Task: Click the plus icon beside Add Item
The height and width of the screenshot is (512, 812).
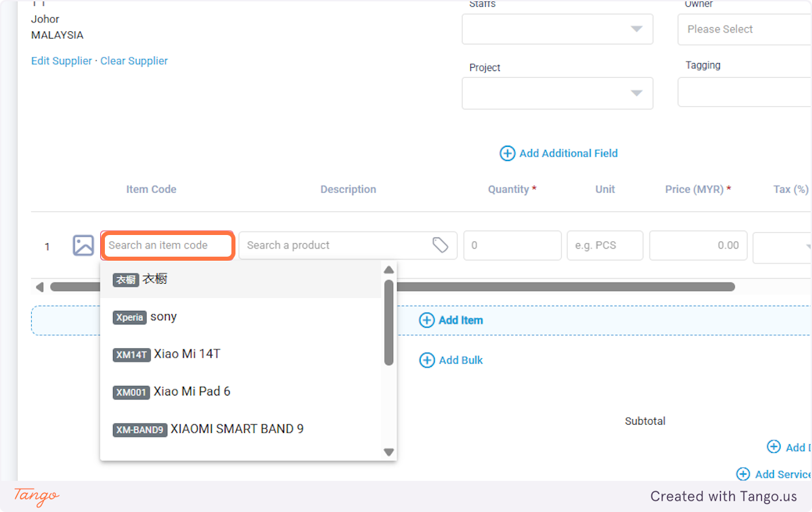Action: click(x=427, y=320)
